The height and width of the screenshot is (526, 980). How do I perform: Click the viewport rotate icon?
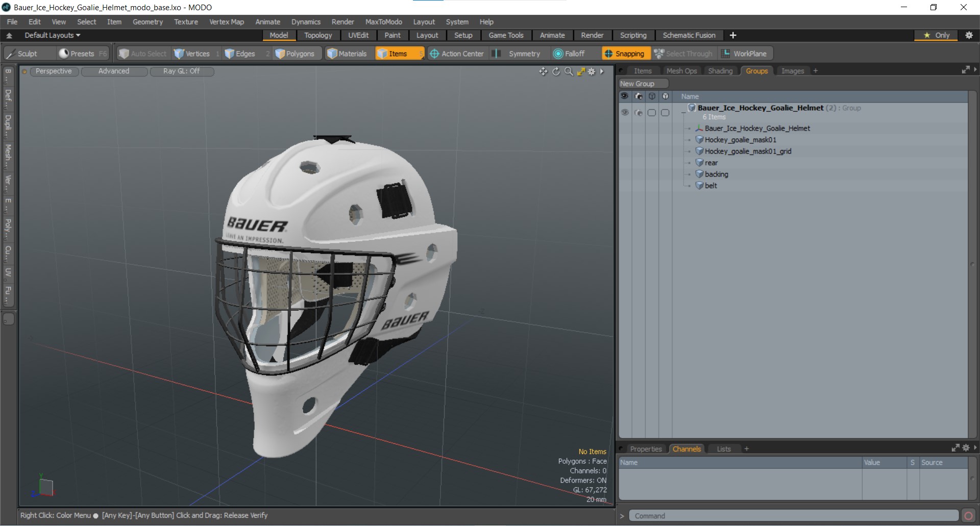pos(556,71)
